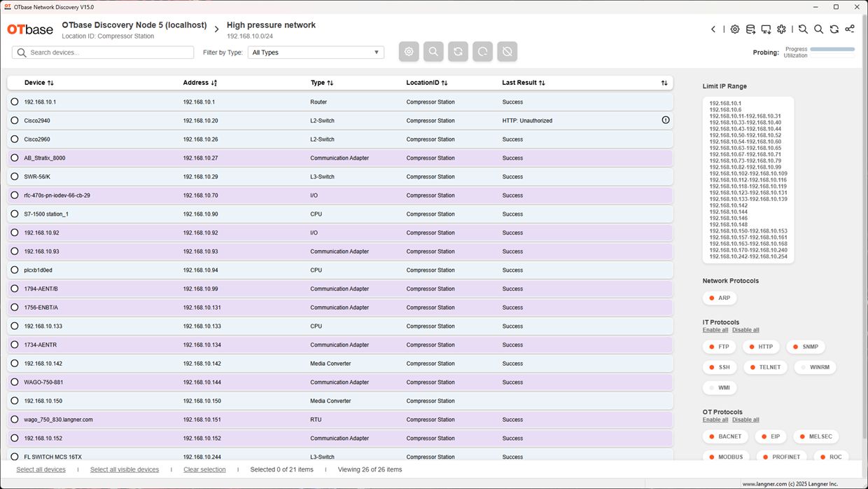Click Select all visible devices link

point(125,469)
